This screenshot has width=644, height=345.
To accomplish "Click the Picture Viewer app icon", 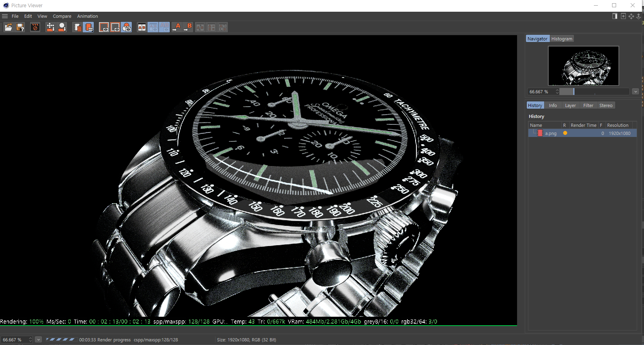I will (6, 5).
